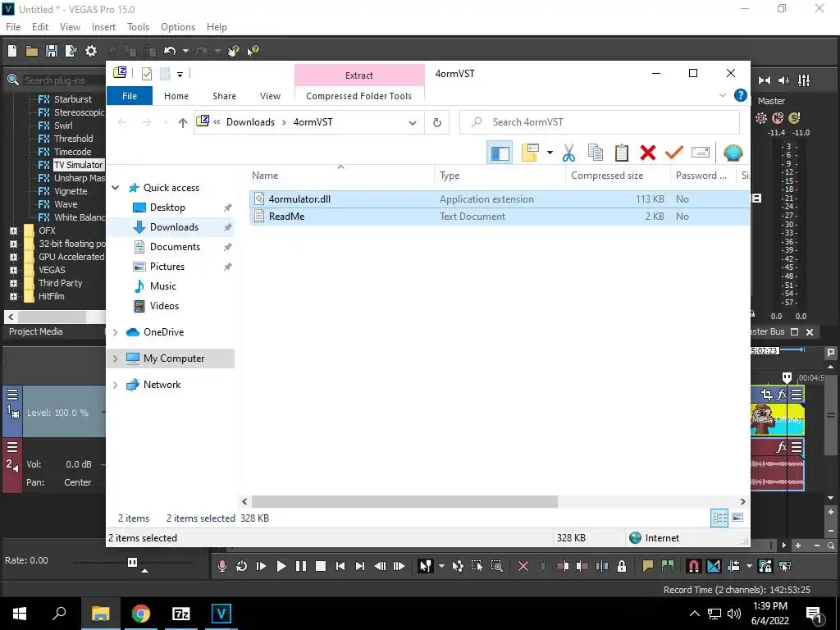Expand the My Computer tree node
840x630 pixels.
[x=115, y=358]
